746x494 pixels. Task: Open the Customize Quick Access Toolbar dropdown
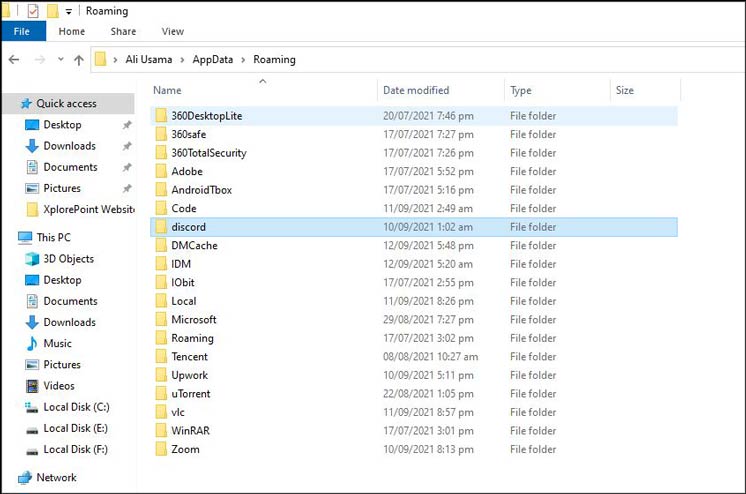tap(69, 11)
